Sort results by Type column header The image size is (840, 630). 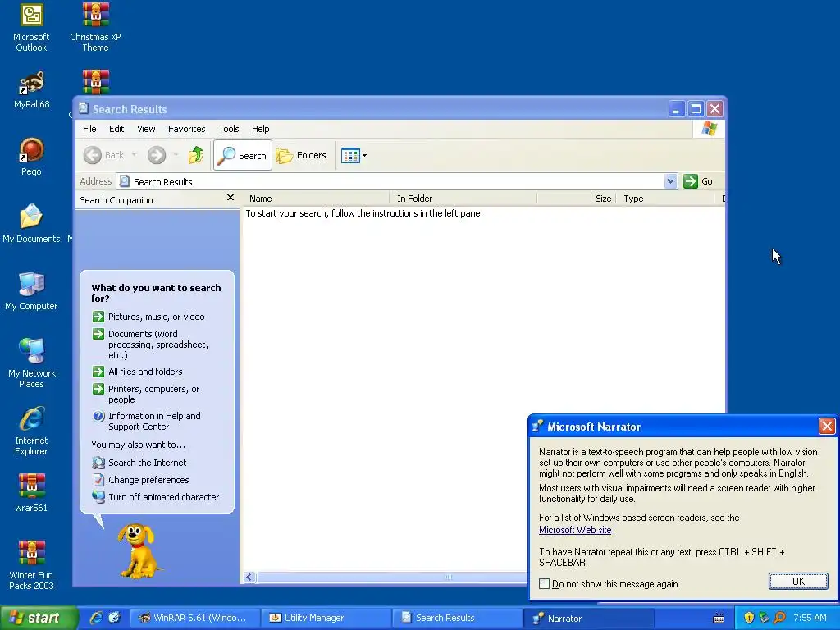pyautogui.click(x=666, y=199)
